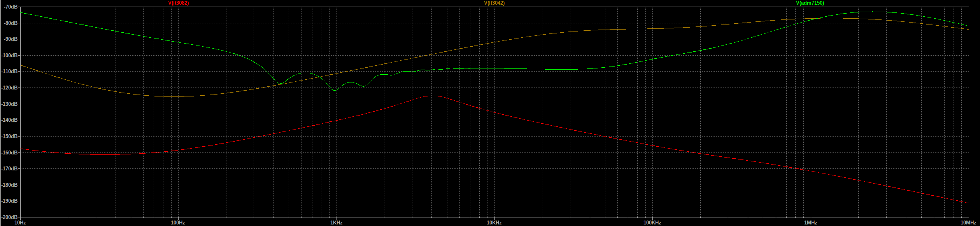Click the V(lt3082) trace label
The height and width of the screenshot is (226, 980).
click(179, 3)
